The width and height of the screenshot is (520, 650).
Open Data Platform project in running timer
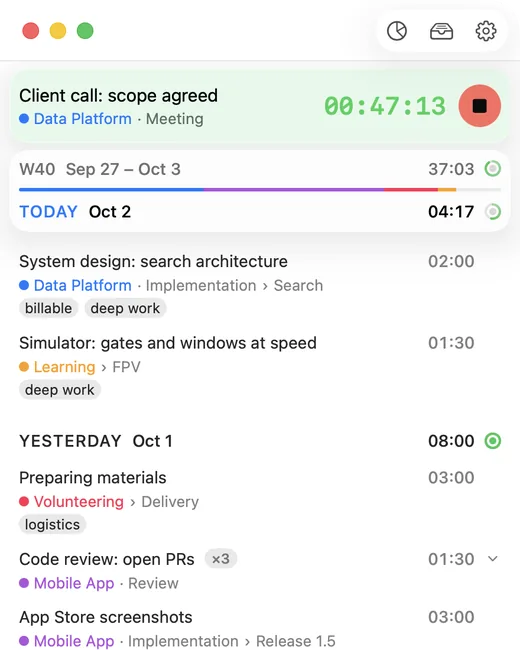pyautogui.click(x=83, y=119)
